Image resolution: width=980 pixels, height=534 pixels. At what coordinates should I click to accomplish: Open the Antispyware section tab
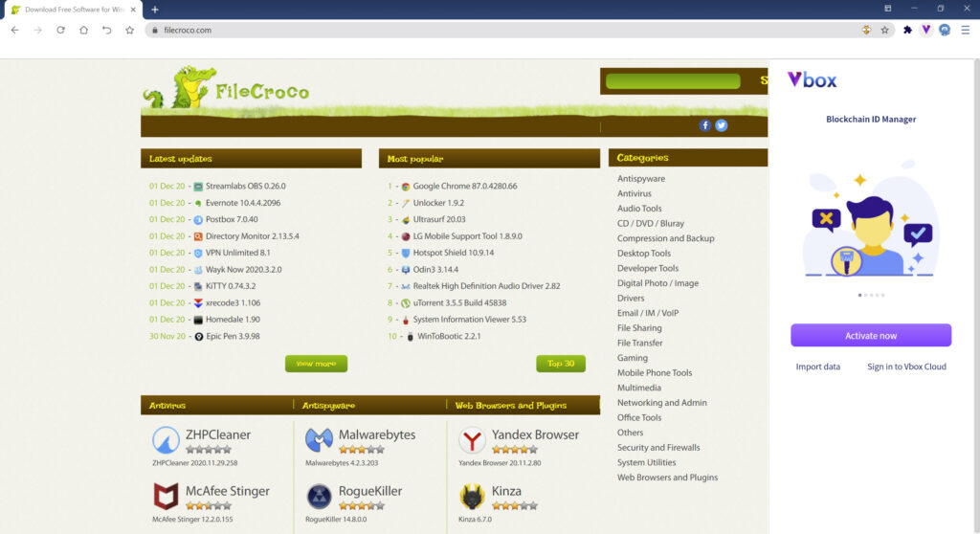click(x=328, y=406)
